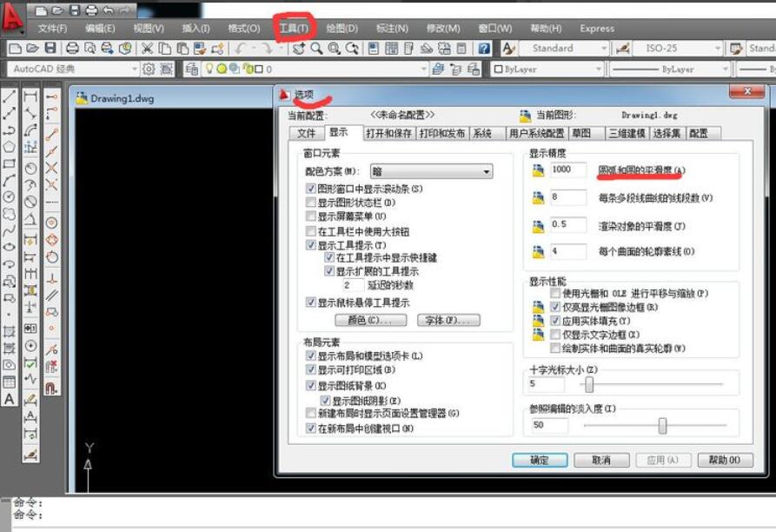Select the Spline draw tool
The height and width of the screenshot is (532, 776).
pyautogui.click(x=9, y=231)
